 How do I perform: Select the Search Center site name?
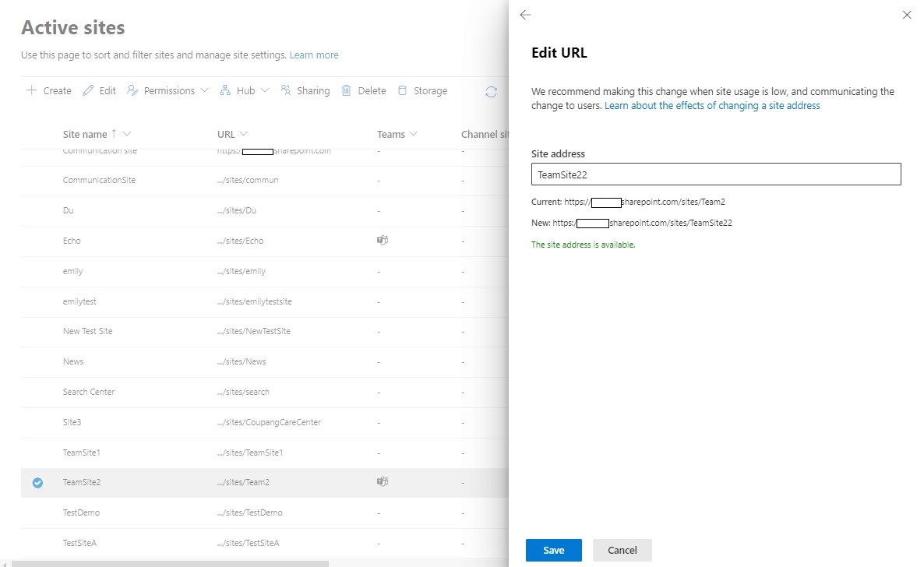point(89,392)
